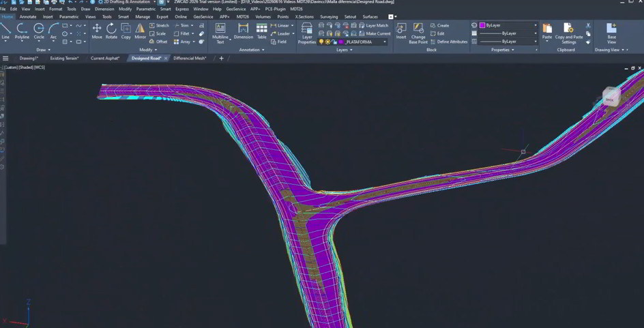The height and width of the screenshot is (328, 644).
Task: Click the Insert block tool
Action: click(x=401, y=31)
